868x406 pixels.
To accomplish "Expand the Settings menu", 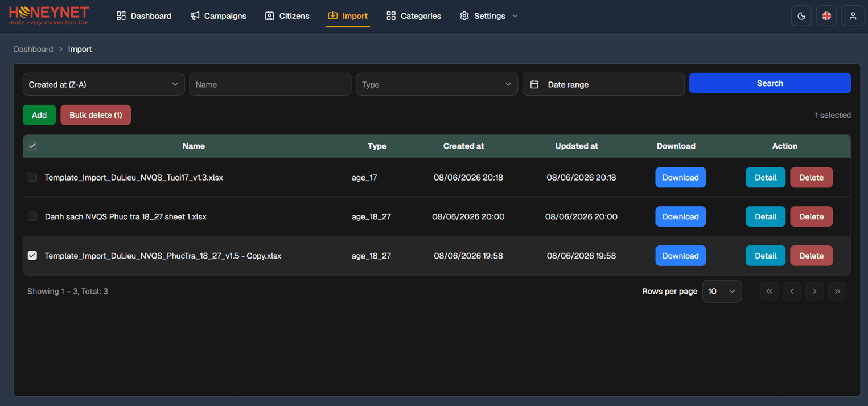I will (x=489, y=16).
